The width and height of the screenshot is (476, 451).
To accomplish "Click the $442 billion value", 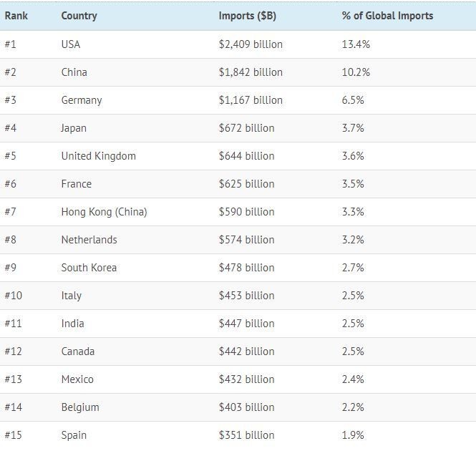I will tap(246, 351).
